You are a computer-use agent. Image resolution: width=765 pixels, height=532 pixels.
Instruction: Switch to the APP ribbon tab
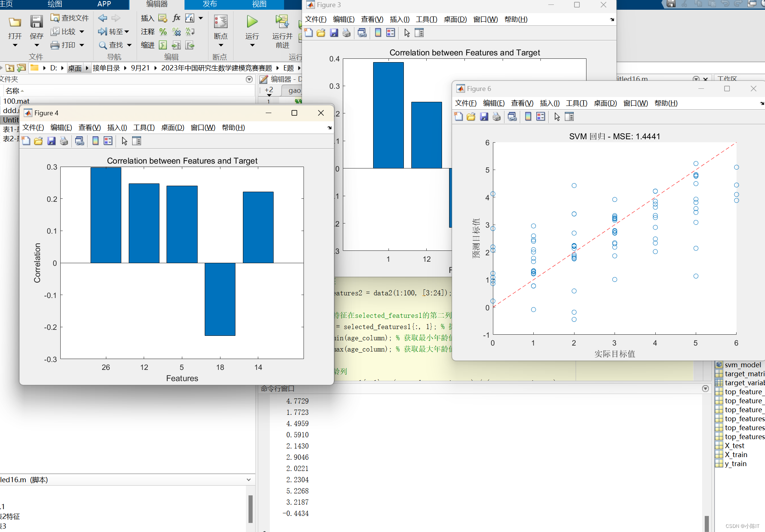pyautogui.click(x=104, y=4)
